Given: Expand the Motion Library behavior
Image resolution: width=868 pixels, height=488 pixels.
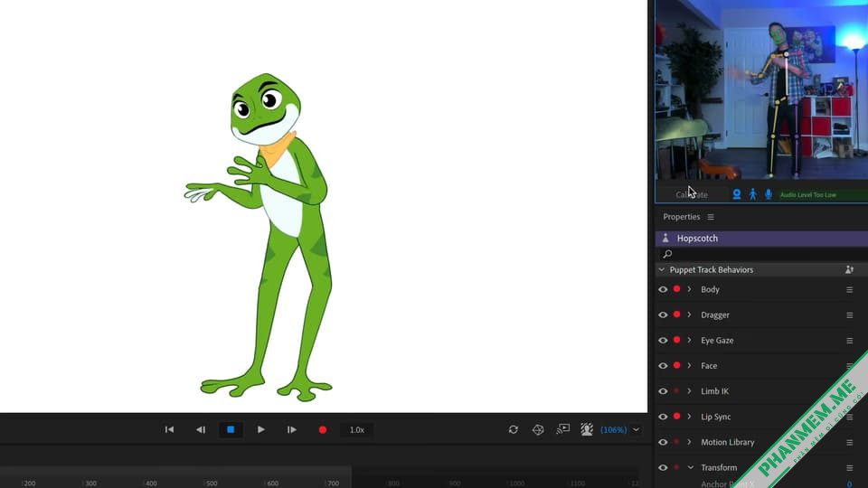Looking at the screenshot, I should [689, 442].
